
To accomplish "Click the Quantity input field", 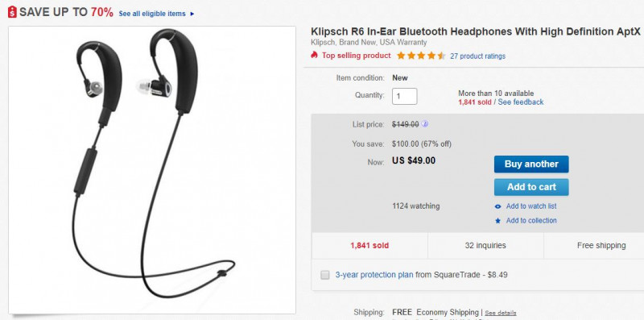I will point(405,96).
